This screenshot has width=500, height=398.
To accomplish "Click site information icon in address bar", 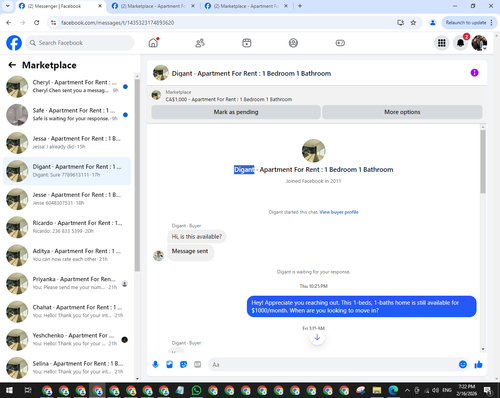I will (x=53, y=23).
